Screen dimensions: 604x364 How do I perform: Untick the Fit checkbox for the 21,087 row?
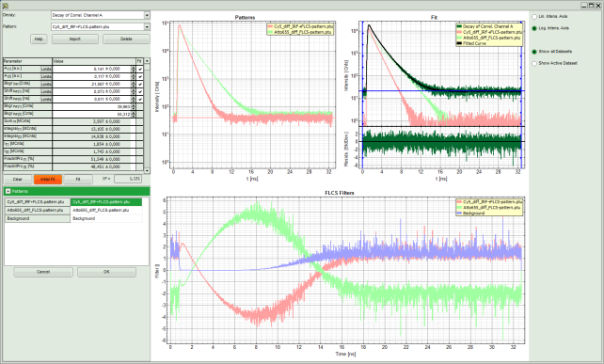pos(140,85)
